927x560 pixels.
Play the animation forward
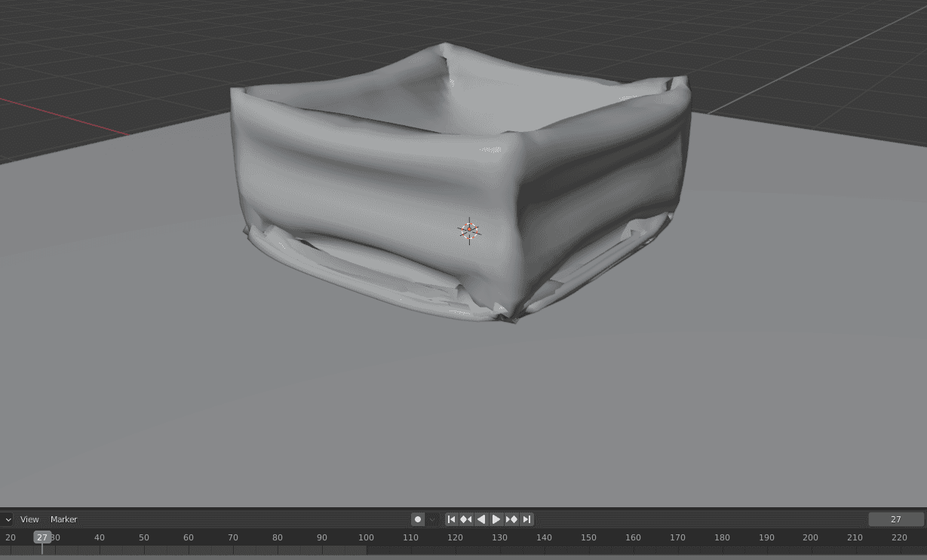coord(496,519)
